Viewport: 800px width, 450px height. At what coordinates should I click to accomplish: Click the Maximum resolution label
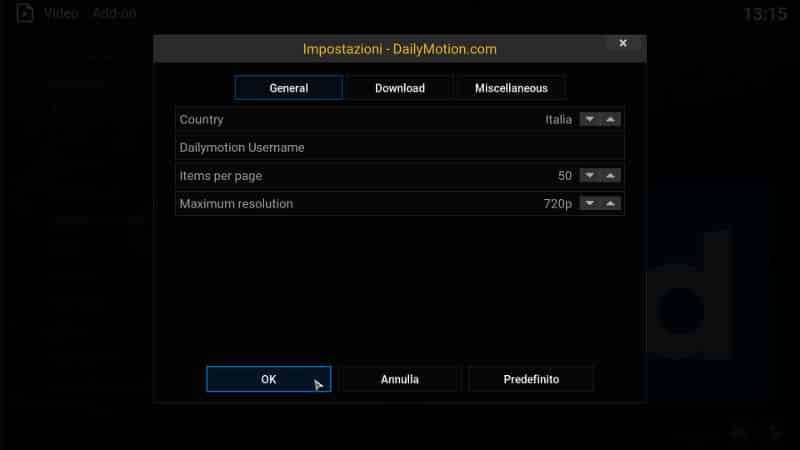click(x=236, y=204)
